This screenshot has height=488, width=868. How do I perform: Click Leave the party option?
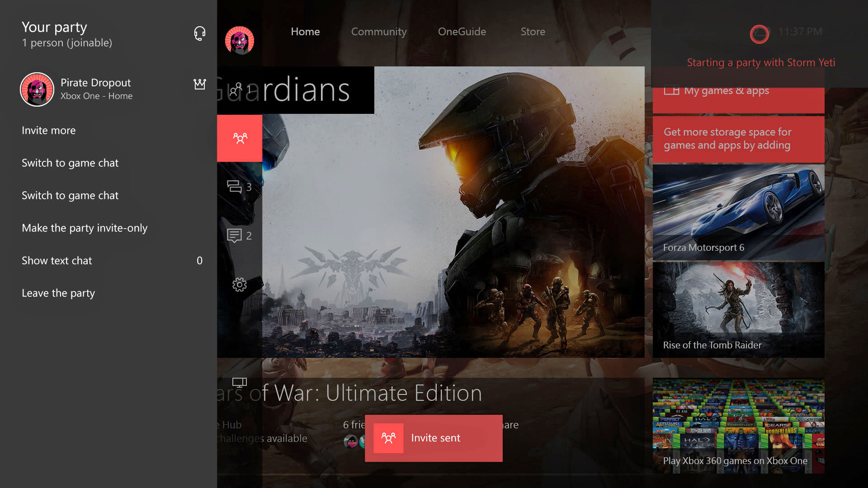pos(58,292)
